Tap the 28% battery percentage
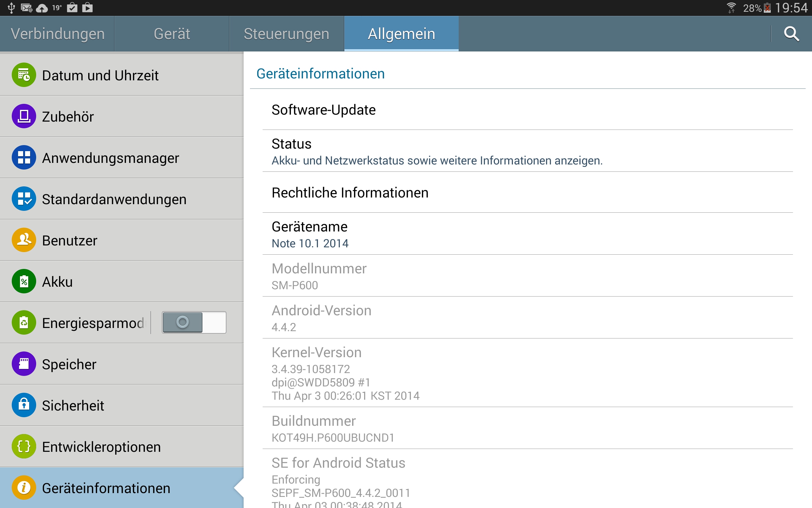This screenshot has width=812, height=508. point(752,8)
